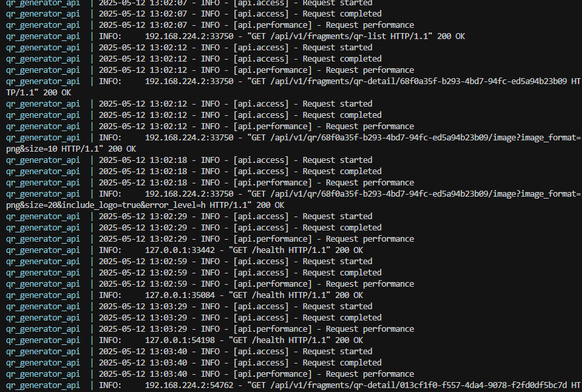582x392 pixels.
Task: Click the wrapped "TP/1.1" 200 OK line
Action: pos(38,93)
